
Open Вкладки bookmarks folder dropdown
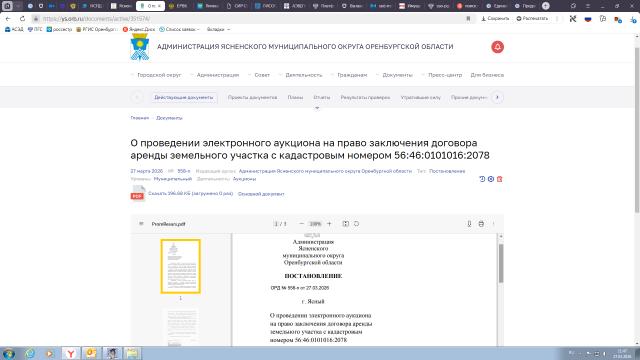pos(218,29)
